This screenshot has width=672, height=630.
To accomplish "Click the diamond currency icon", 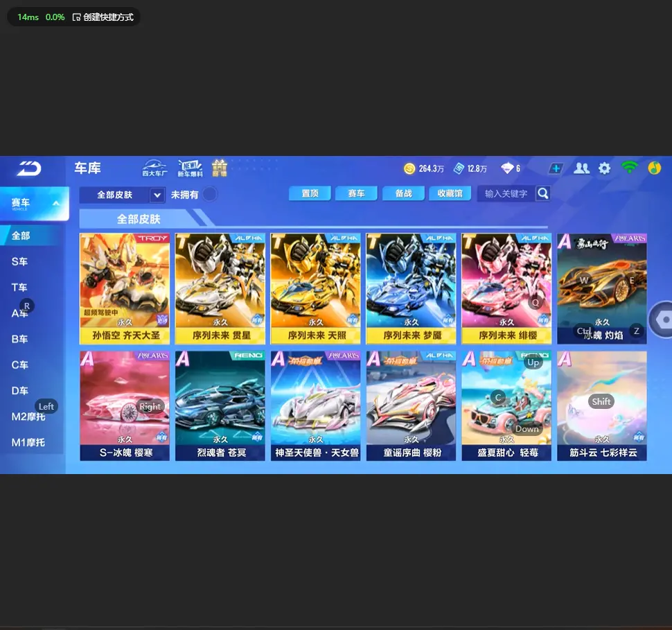I will [507, 168].
